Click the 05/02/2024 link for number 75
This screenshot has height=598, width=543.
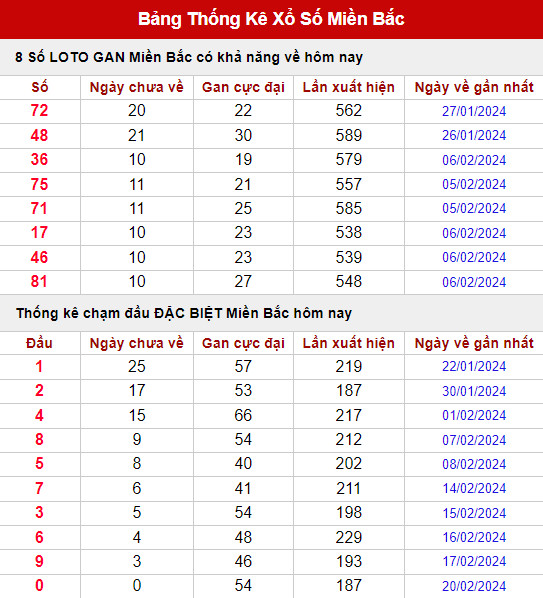474,184
